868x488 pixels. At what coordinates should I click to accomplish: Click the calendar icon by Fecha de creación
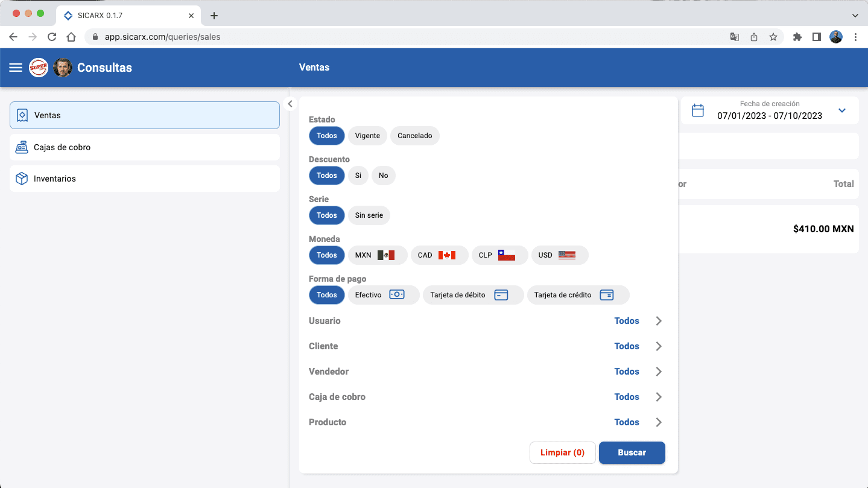pyautogui.click(x=698, y=110)
